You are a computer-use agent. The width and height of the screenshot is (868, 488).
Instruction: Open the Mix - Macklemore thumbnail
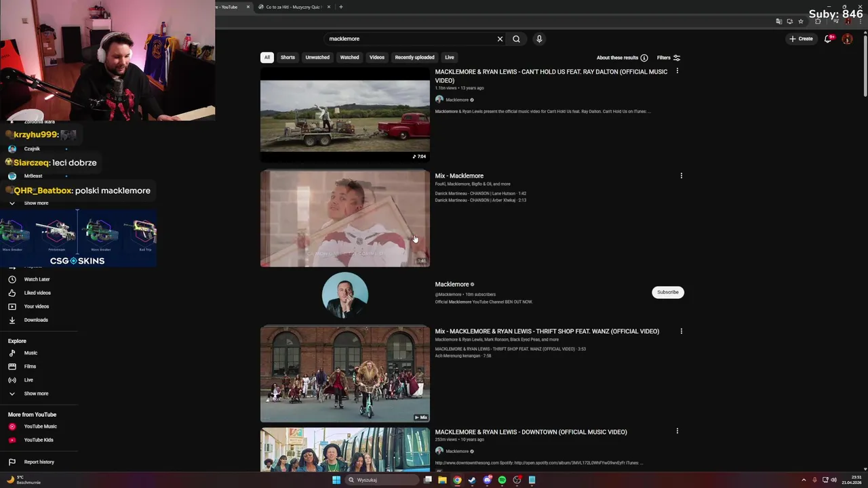[344, 218]
